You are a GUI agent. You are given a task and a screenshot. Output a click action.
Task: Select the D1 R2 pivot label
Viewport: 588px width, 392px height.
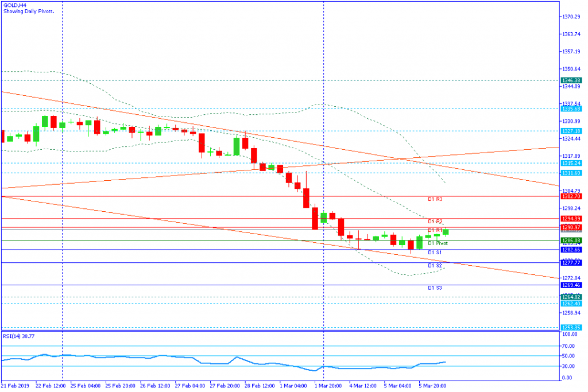pos(435,222)
